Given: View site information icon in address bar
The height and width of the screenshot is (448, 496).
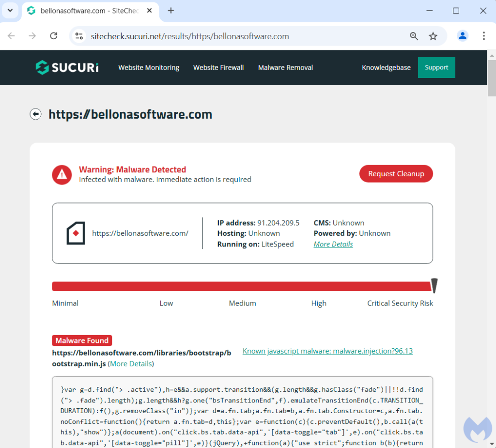Looking at the screenshot, I should pos(79,36).
